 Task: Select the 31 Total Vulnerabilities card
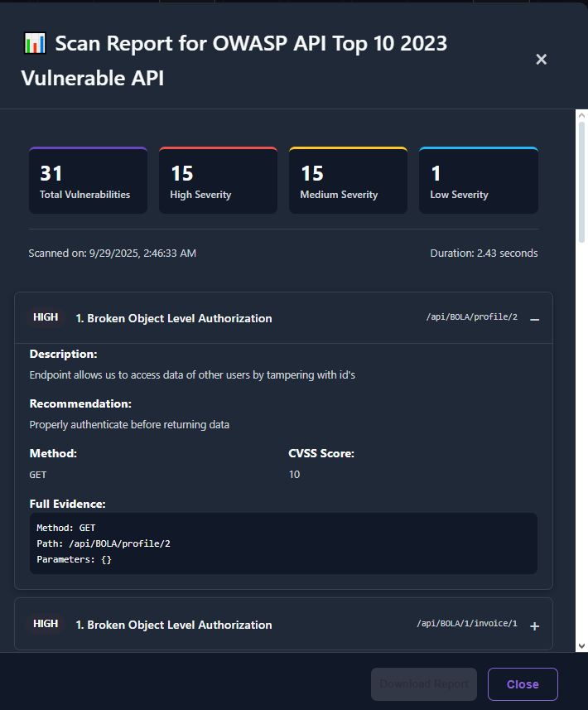pyautogui.click(x=88, y=181)
